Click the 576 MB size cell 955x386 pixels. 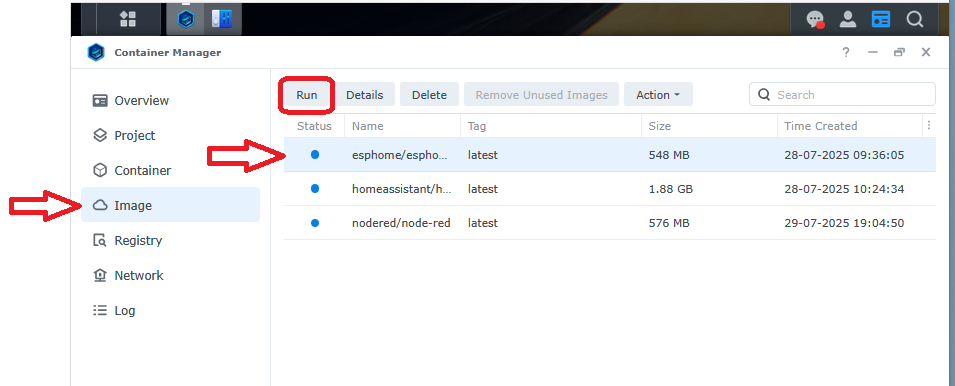669,223
